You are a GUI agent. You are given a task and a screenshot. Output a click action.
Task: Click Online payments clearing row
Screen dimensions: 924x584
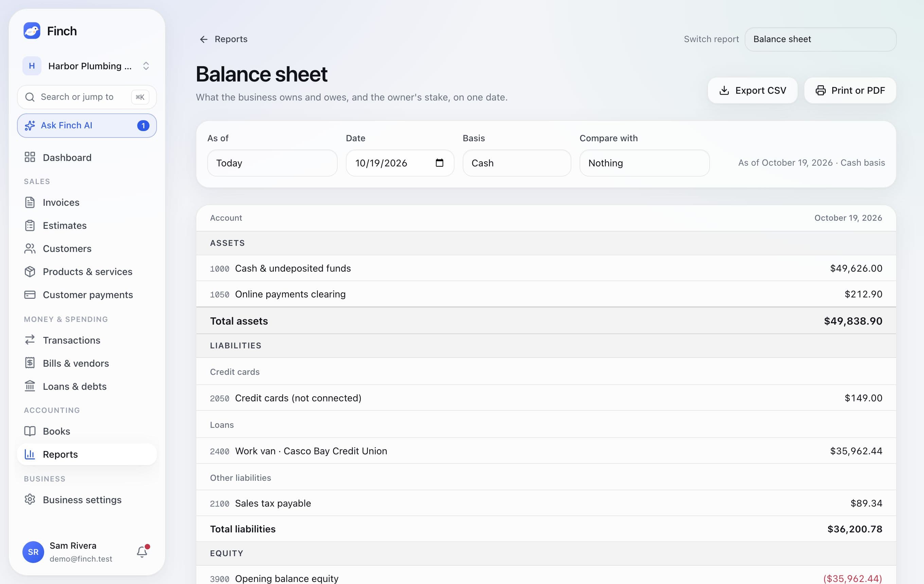[546, 294]
